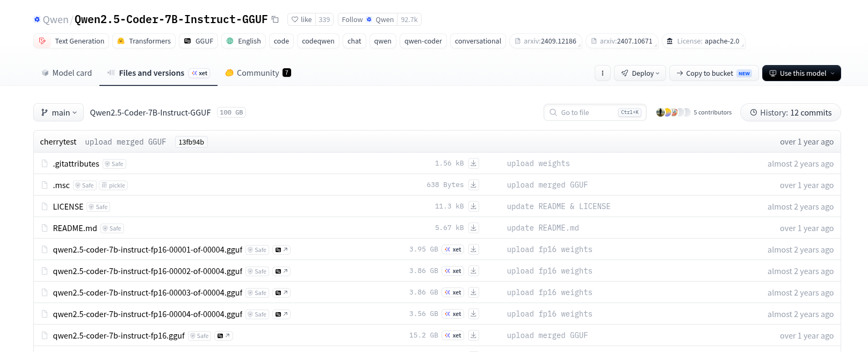This screenshot has width=868, height=352.
Task: Copy model name with the copy icon
Action: [x=275, y=19]
